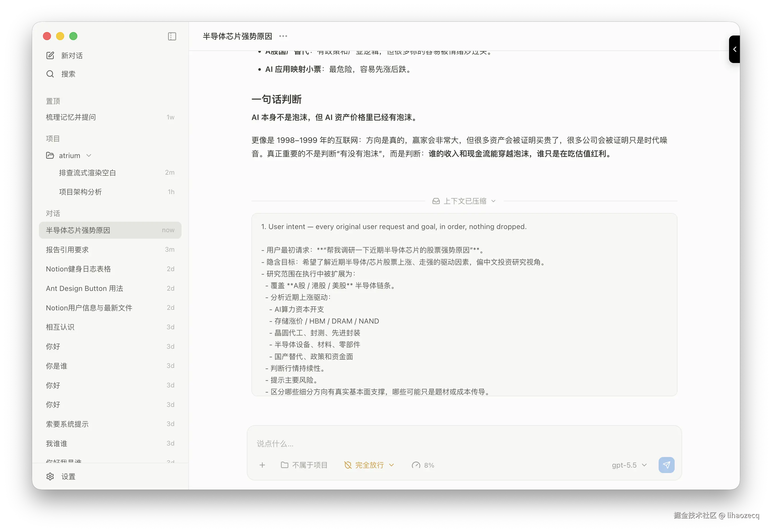Open the Notion用户信息与最新文件 conversation
Viewport: 772px width, 532px height.
coord(110,308)
